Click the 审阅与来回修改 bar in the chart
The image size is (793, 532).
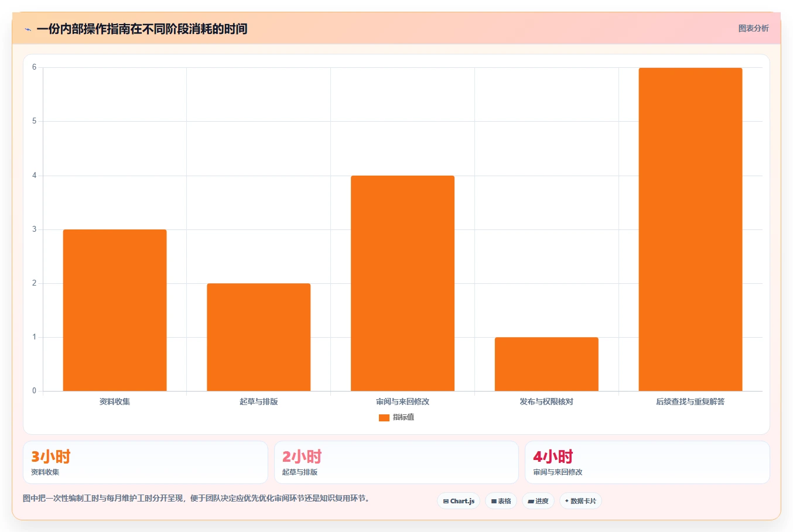(x=402, y=283)
